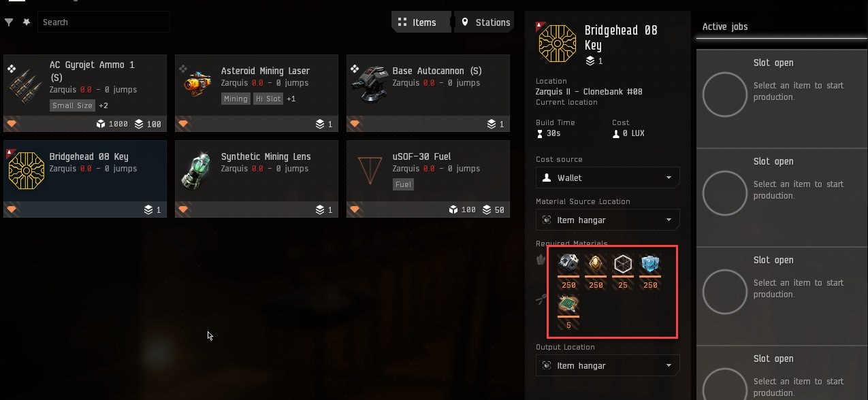
Task: Open the Material Source Location dropdown
Action: click(608, 220)
